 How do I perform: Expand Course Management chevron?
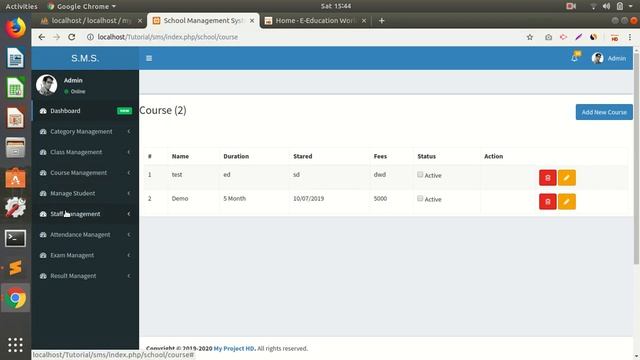129,173
